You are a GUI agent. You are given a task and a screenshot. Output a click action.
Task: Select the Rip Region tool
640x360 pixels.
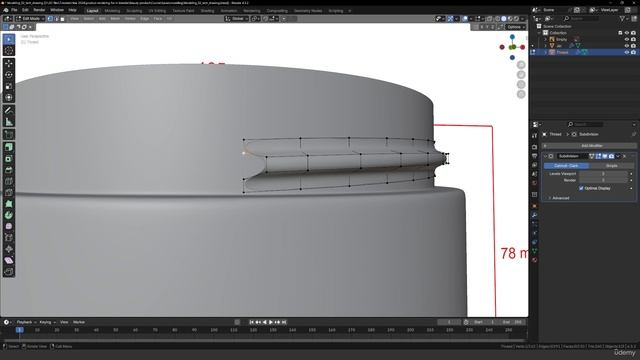click(9, 272)
